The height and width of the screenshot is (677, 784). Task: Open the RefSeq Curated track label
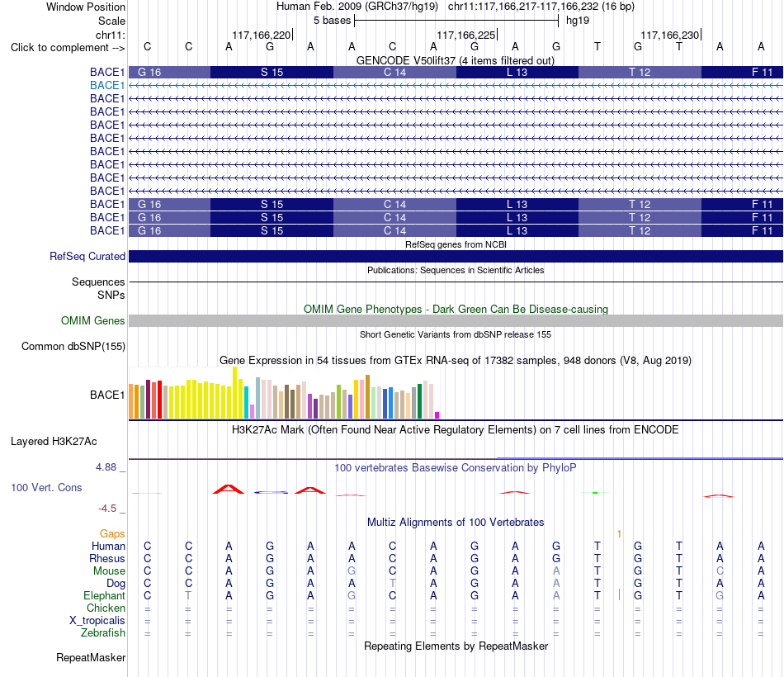(x=87, y=256)
